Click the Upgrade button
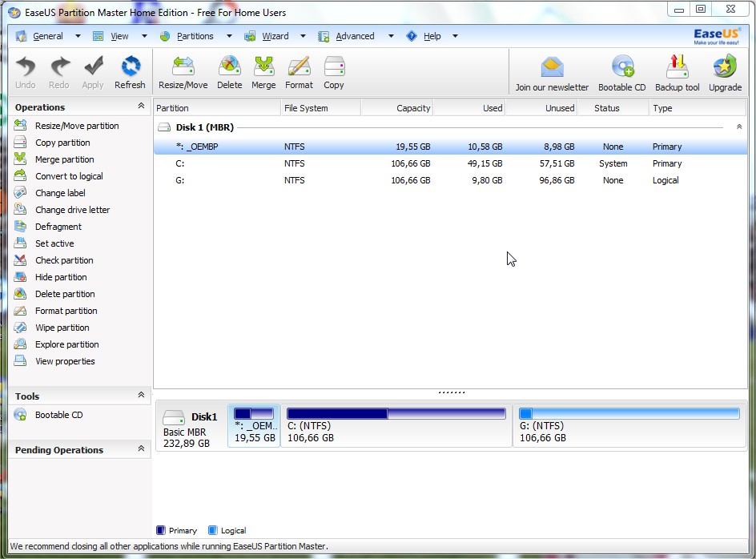The height and width of the screenshot is (559, 756). (x=725, y=71)
